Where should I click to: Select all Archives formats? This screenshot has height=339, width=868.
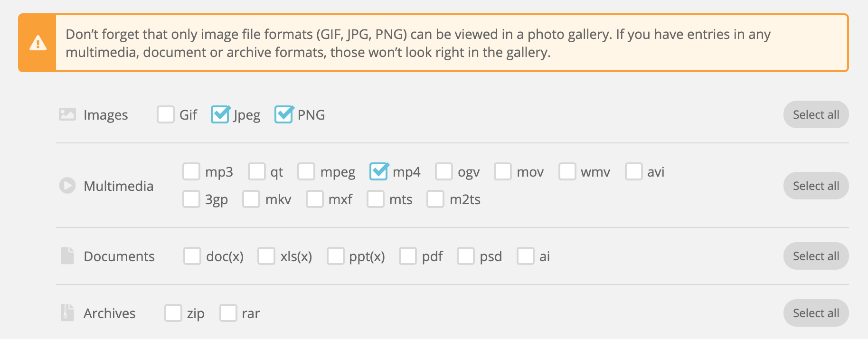click(x=816, y=313)
